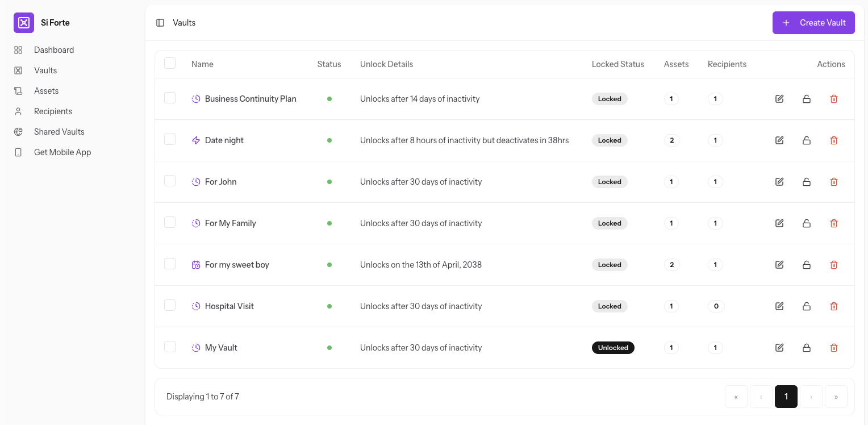Delete the For John vault
The width and height of the screenshot is (868, 425).
(x=834, y=182)
